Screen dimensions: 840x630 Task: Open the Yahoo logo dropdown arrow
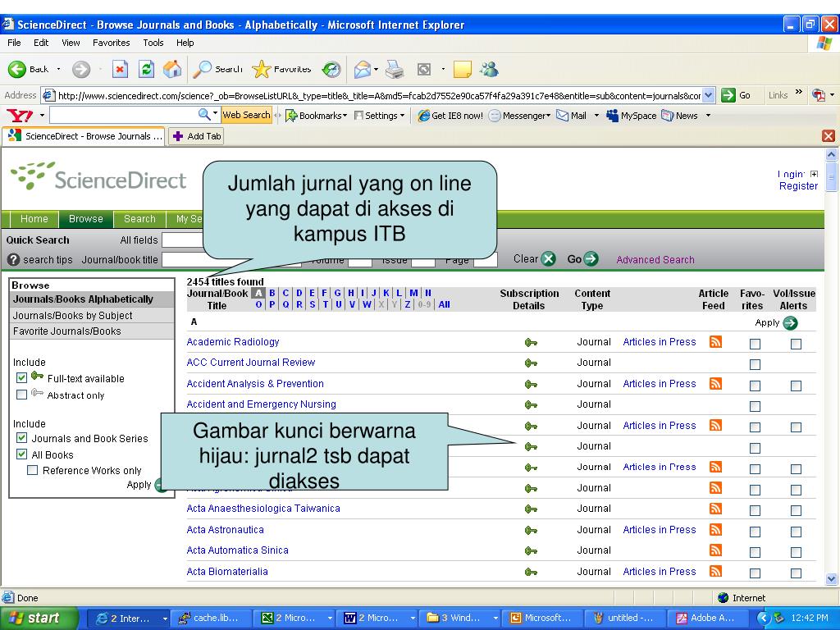(42, 116)
